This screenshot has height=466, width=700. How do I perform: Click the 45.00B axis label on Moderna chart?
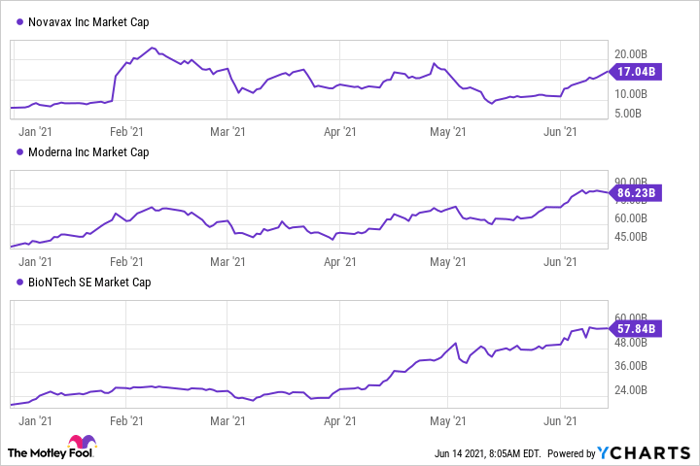pos(630,236)
